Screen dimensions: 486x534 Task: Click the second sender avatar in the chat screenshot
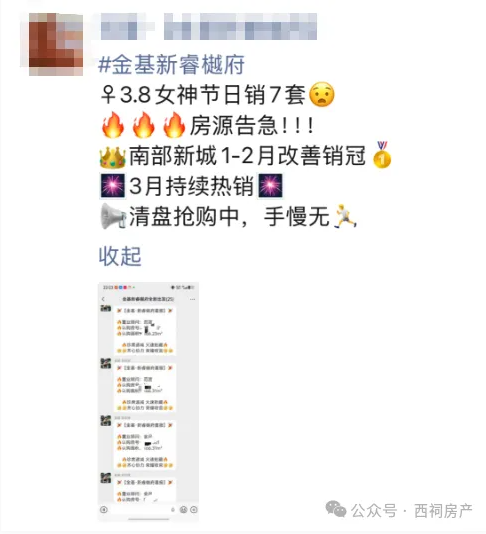(x=106, y=363)
